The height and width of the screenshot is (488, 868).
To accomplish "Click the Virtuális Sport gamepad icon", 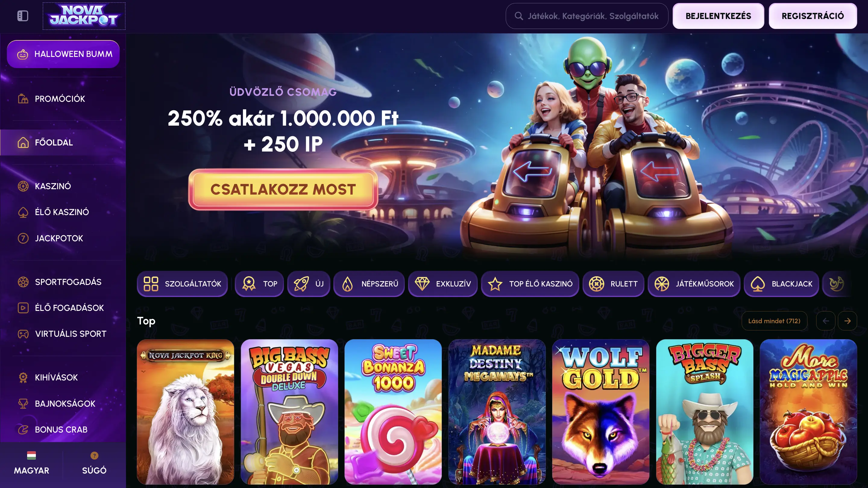I will [x=23, y=334].
